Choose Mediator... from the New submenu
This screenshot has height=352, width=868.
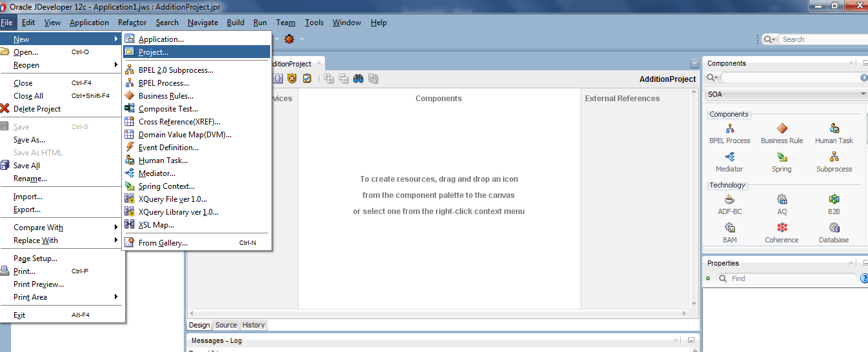pyautogui.click(x=197, y=173)
